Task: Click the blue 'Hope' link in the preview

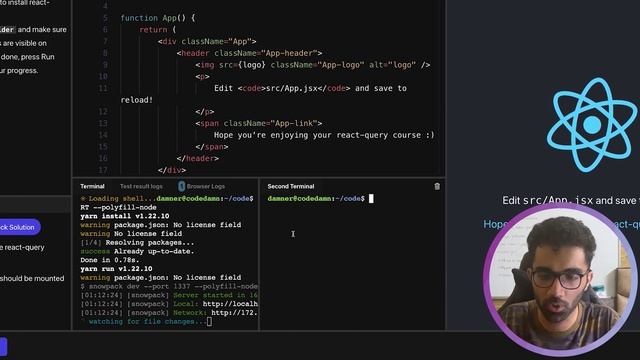Action: (496, 224)
